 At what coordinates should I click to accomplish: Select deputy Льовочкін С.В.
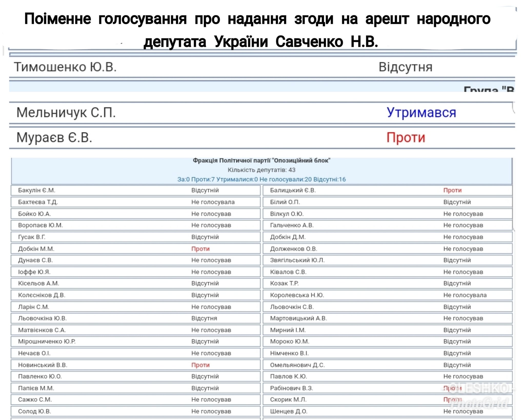click(x=292, y=307)
